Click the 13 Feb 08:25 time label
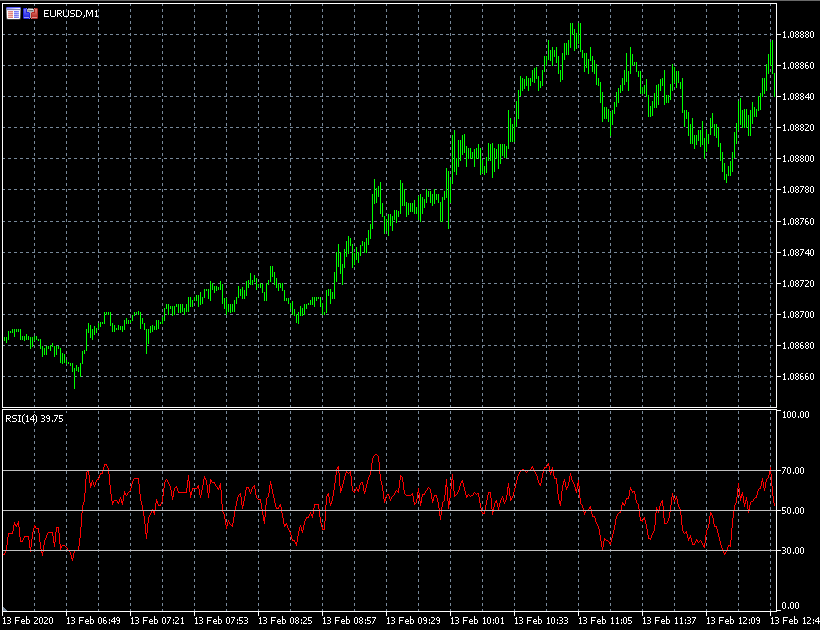The height and width of the screenshot is (630, 820). tap(285, 621)
